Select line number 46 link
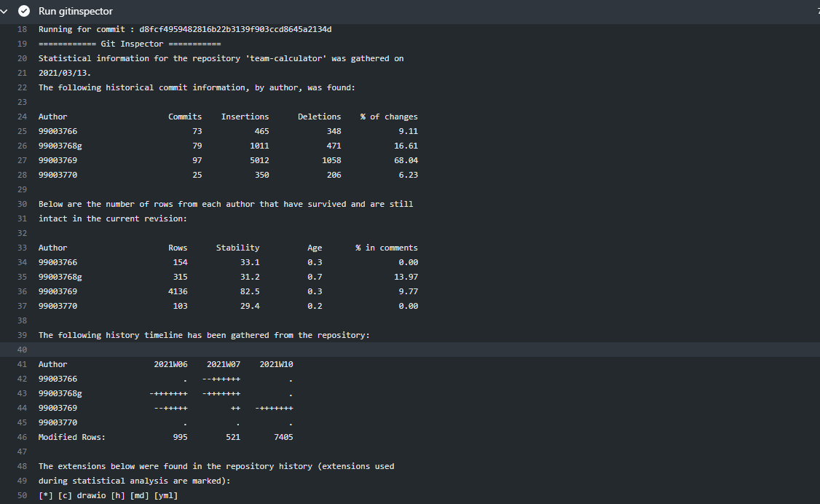The image size is (820, 504). click(x=22, y=437)
